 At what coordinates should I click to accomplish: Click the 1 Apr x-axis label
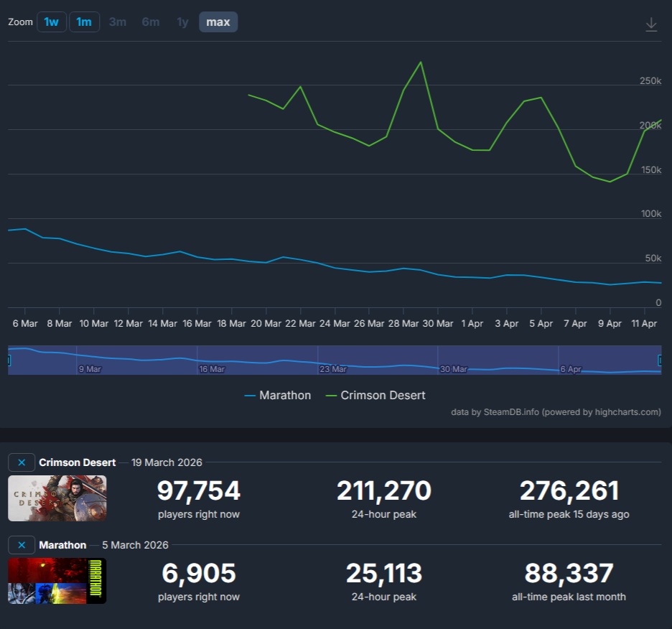pyautogui.click(x=472, y=324)
